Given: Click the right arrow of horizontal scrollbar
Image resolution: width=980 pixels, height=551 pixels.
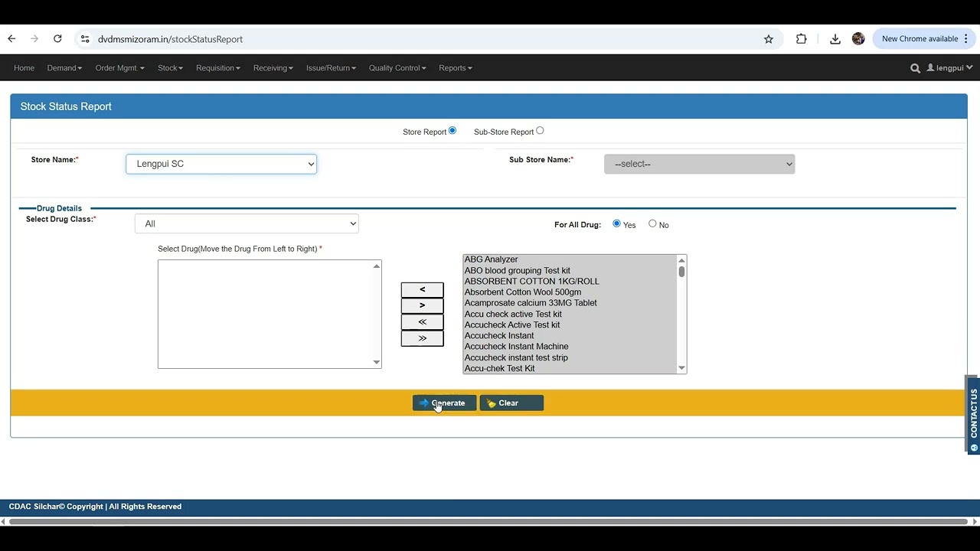Looking at the screenshot, I should (x=975, y=522).
